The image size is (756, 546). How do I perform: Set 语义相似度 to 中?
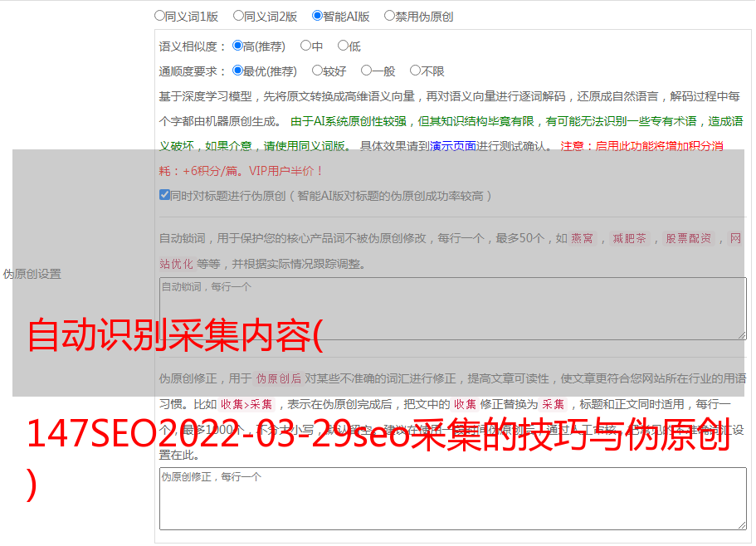[x=305, y=46]
